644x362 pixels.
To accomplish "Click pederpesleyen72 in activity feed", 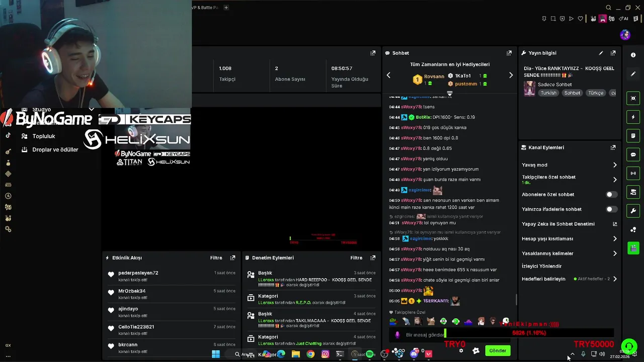I will pos(138,273).
